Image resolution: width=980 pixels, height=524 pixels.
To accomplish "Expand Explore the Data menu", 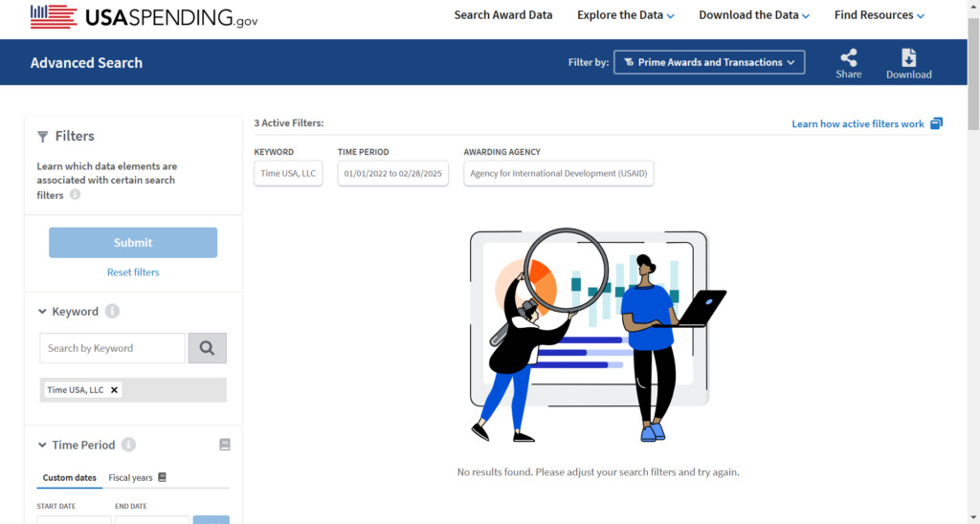I will coord(626,15).
